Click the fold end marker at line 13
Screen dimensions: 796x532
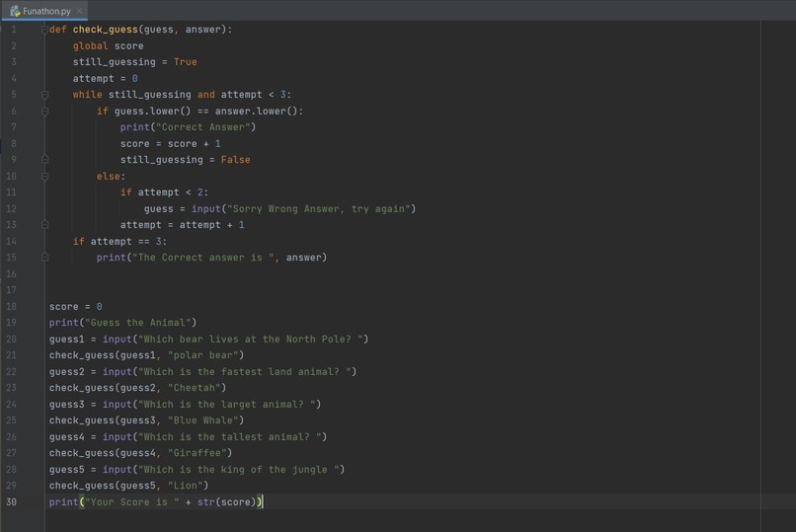click(44, 225)
